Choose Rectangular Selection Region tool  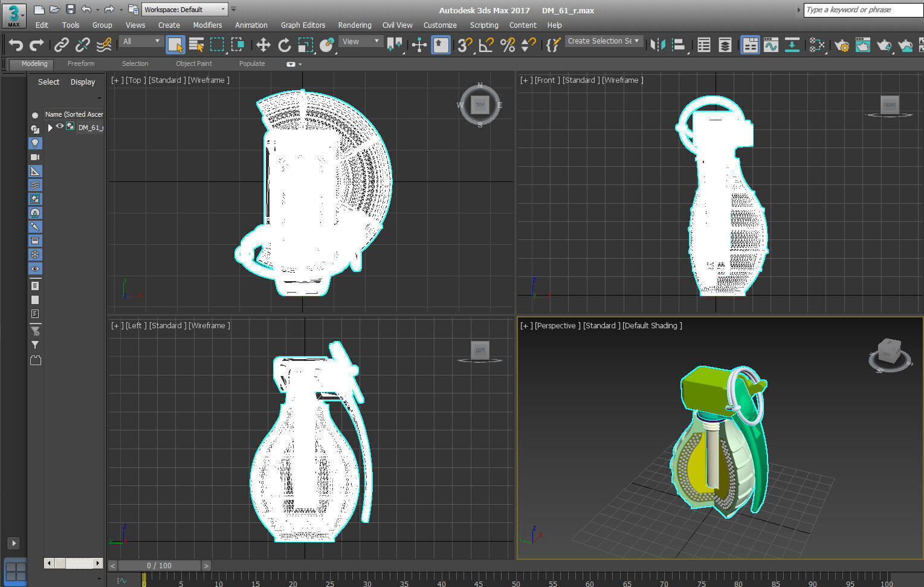coord(217,45)
